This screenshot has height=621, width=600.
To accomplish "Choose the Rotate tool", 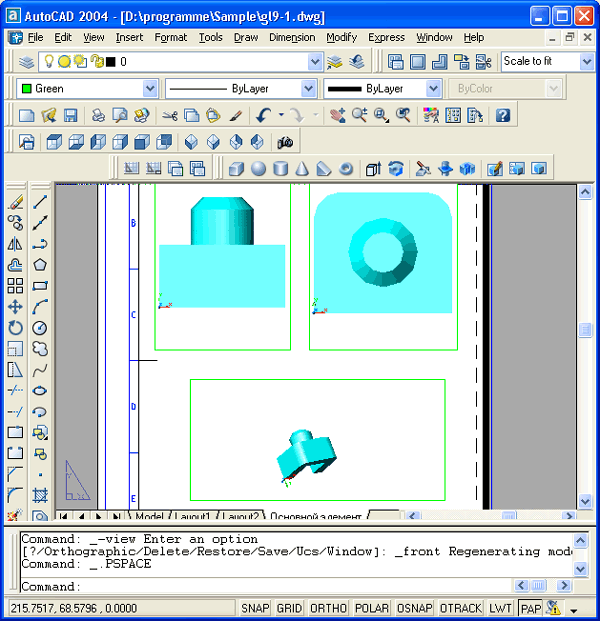I will point(15,328).
